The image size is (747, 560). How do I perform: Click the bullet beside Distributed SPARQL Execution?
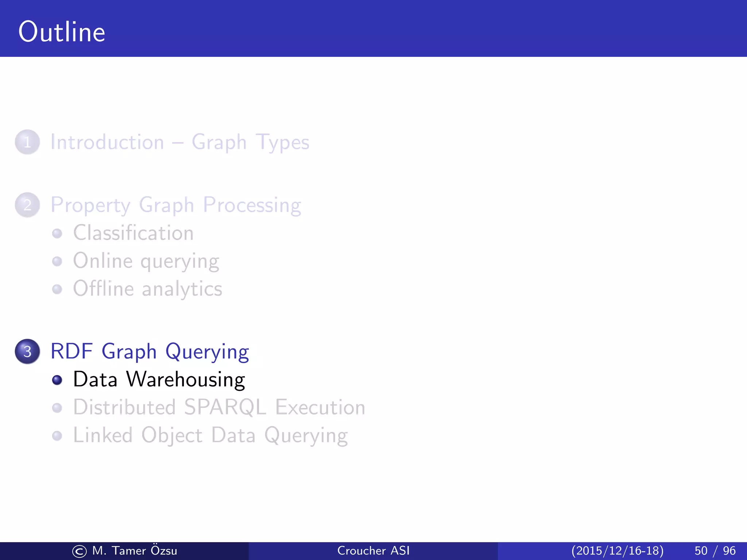coord(57,408)
